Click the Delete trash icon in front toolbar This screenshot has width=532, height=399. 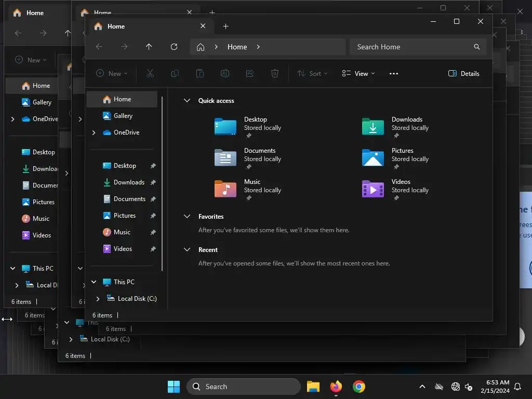click(275, 73)
